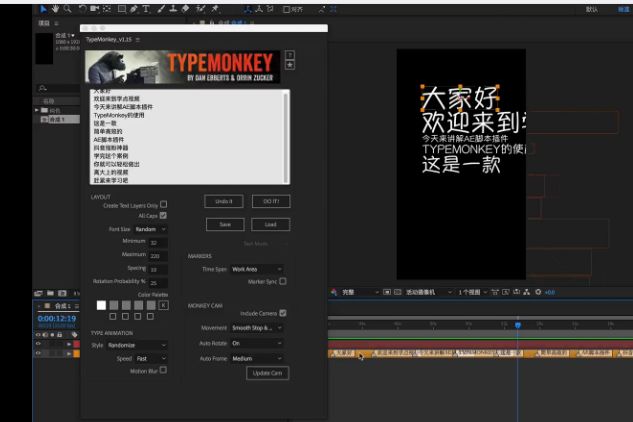Open the viewer resolution 完整 dropdown
Image resolution: width=633 pixels, height=422 pixels.
(x=360, y=292)
